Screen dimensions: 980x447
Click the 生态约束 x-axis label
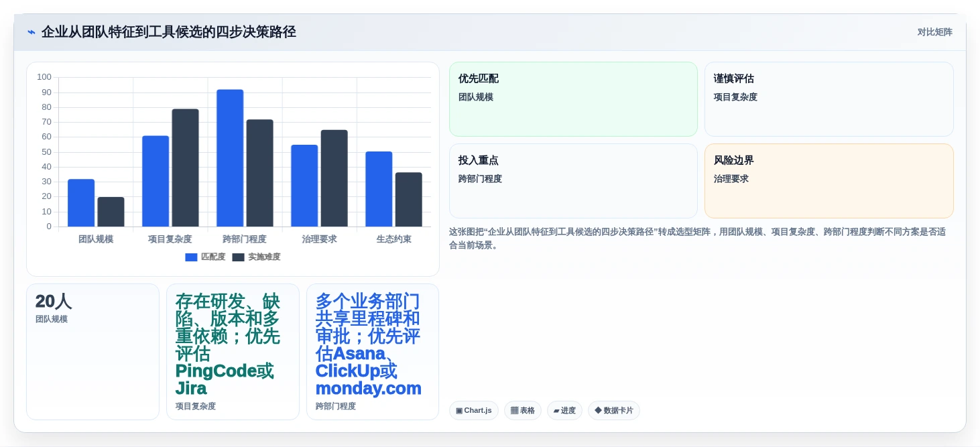393,239
